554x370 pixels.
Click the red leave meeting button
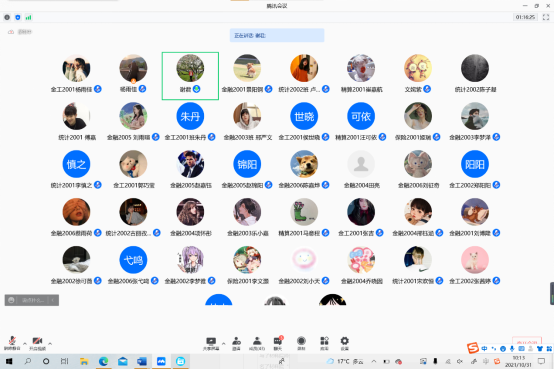click(527, 341)
